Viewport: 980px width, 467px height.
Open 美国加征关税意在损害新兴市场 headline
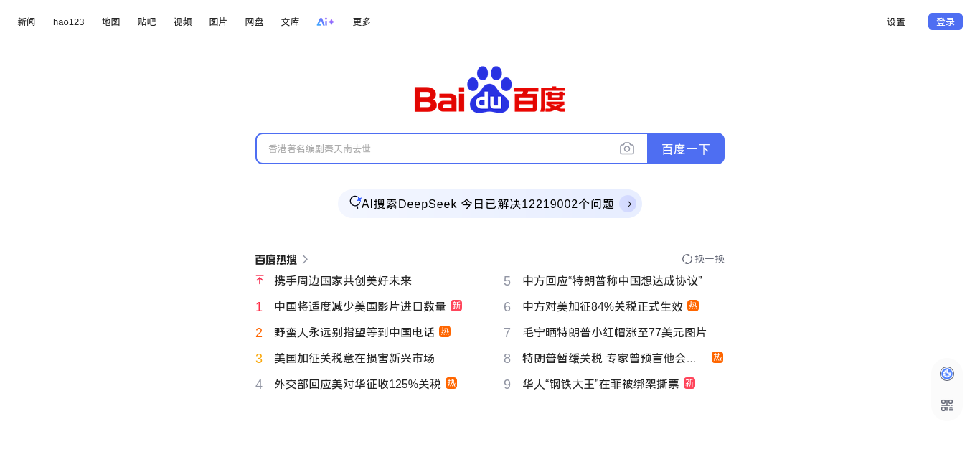click(354, 358)
